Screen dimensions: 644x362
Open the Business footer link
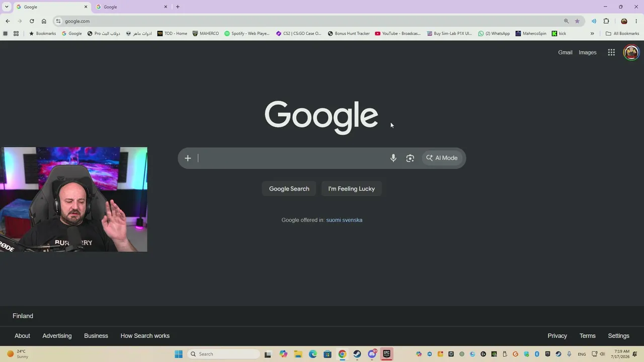[x=96, y=336]
